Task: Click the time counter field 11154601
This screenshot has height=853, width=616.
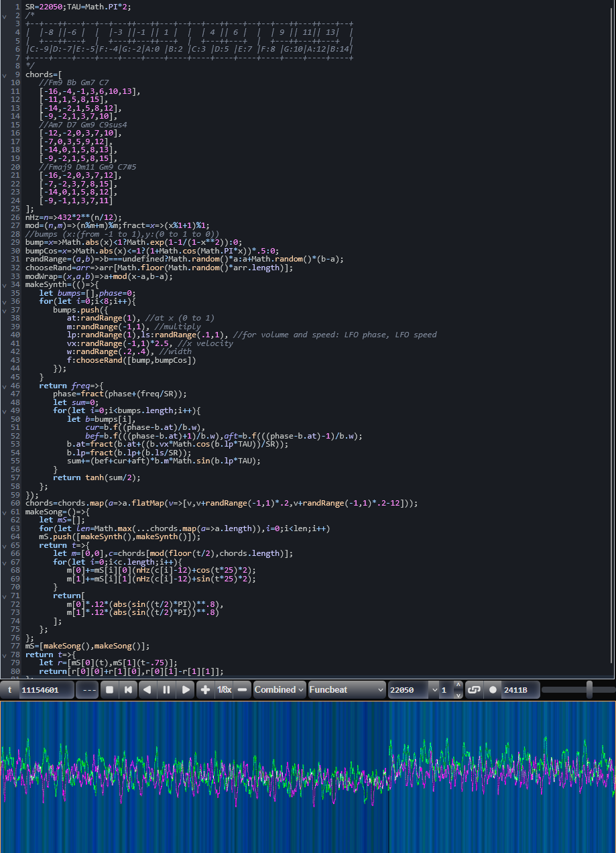Action: point(46,689)
